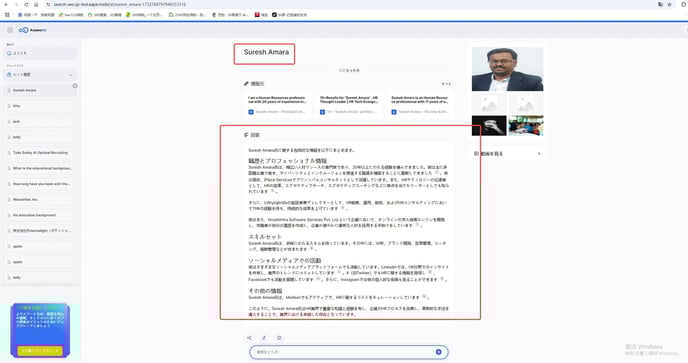Open the colorful group photo thumbnail
Viewport: 688px width, 363px height.
tap(526, 126)
